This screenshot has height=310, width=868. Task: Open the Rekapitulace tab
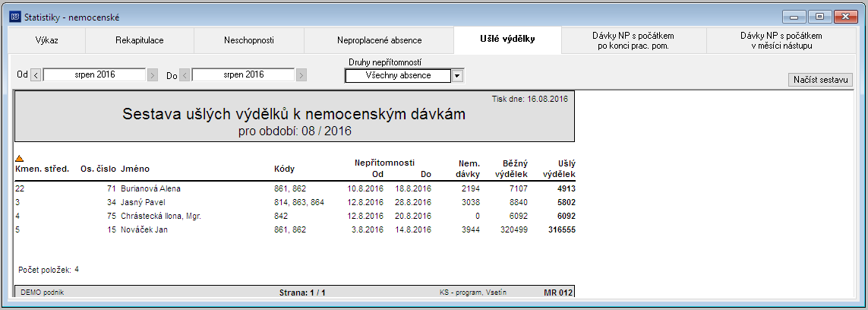click(140, 40)
